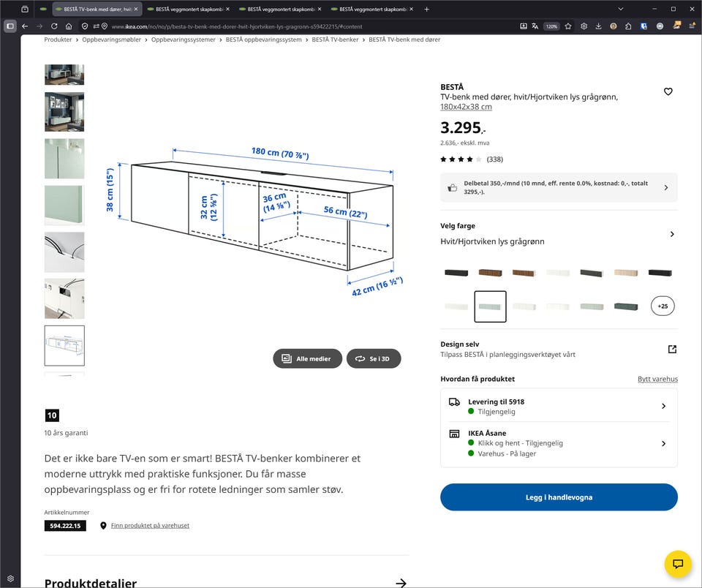Click the delivery truck icon

[x=454, y=402]
